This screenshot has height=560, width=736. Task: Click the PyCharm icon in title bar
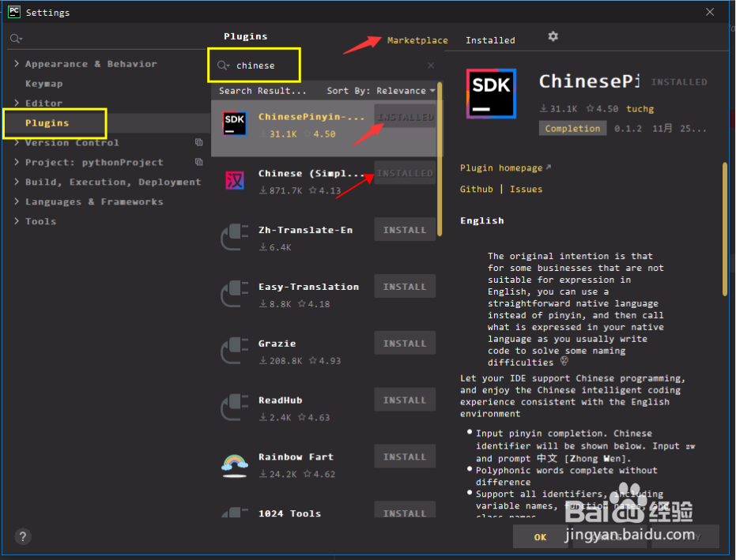(14, 12)
